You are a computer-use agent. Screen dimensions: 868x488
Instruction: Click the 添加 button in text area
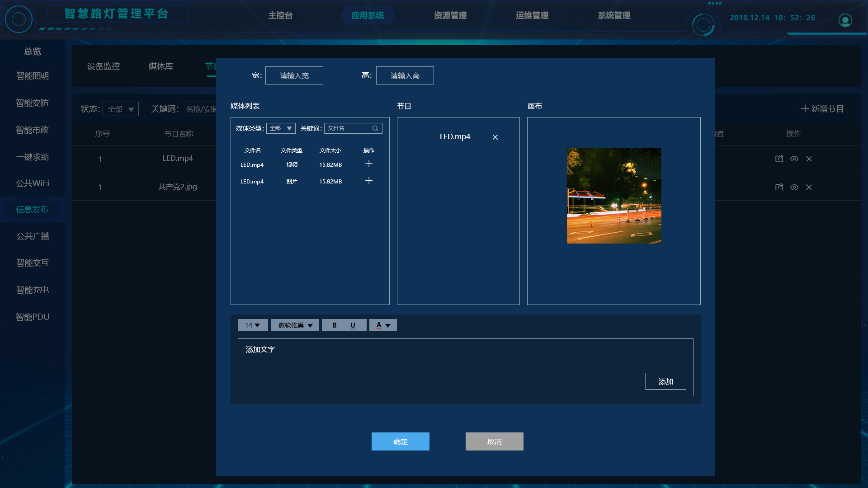(665, 381)
